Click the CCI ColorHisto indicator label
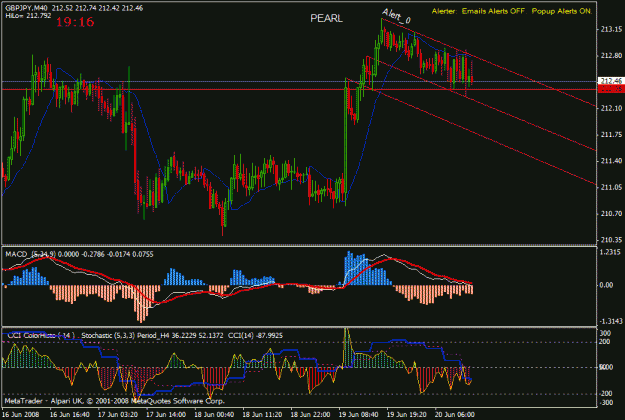 click(x=41, y=336)
